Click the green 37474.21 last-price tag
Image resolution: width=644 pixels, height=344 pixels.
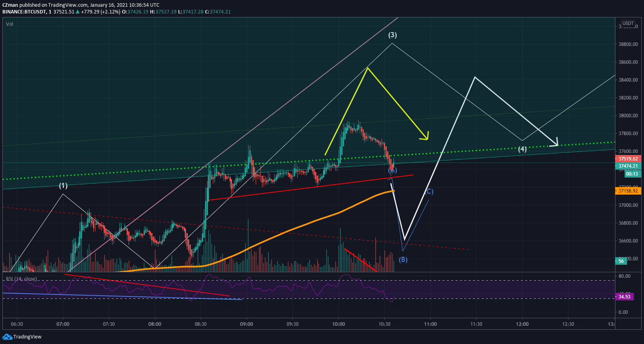tap(628, 166)
